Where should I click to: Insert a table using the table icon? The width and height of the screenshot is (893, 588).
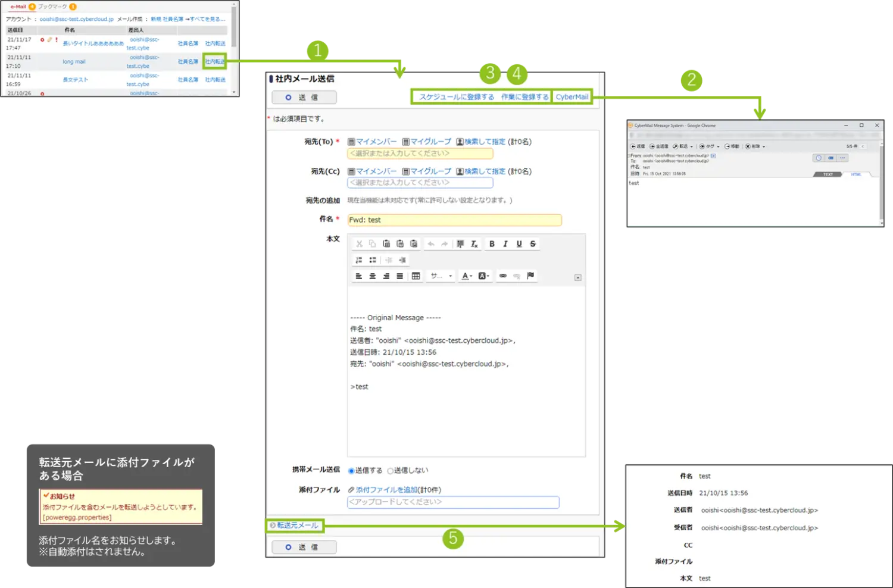(x=416, y=276)
